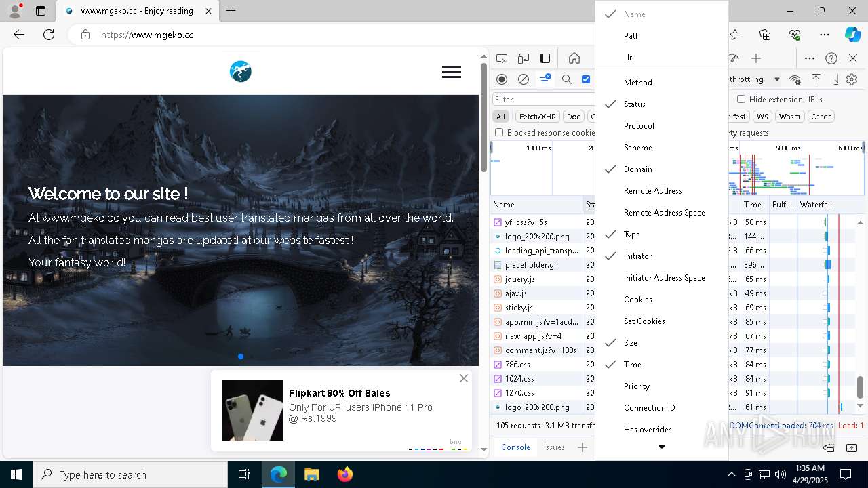The height and width of the screenshot is (488, 868).
Task: Click the Network Filter input field
Action: 543,100
